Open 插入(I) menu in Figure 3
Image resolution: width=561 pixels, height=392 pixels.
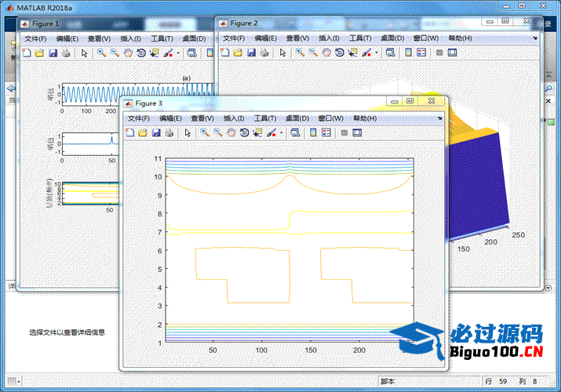234,118
